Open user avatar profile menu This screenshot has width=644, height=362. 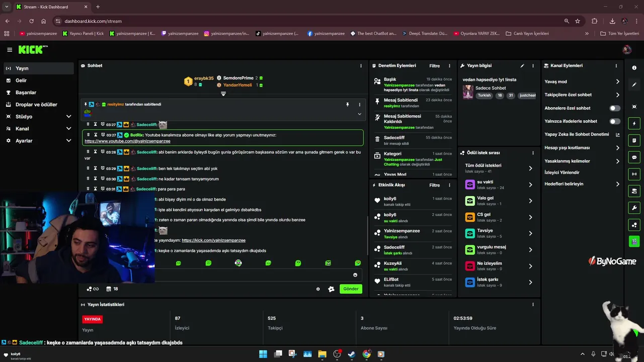[x=627, y=50]
